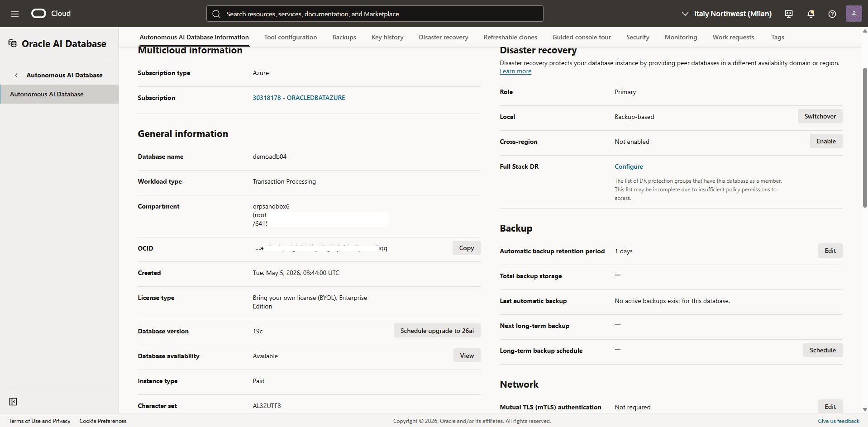Click the vertical scrollbar thumb
868x427 pixels.
(865, 138)
